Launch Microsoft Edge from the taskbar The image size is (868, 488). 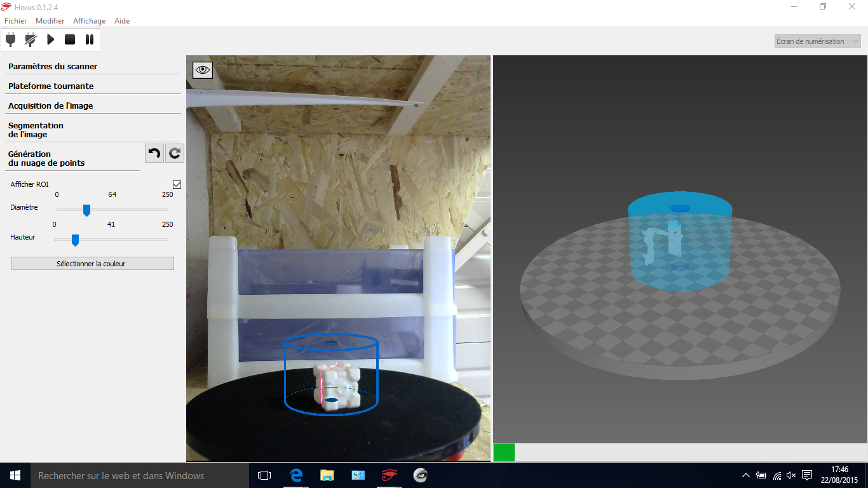coord(296,475)
